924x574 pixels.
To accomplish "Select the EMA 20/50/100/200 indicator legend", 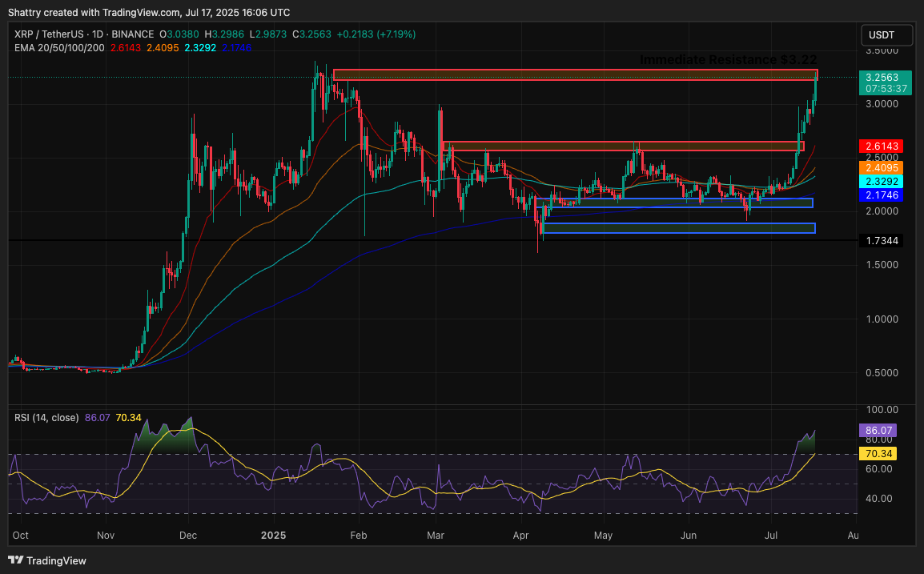I will click(x=61, y=48).
